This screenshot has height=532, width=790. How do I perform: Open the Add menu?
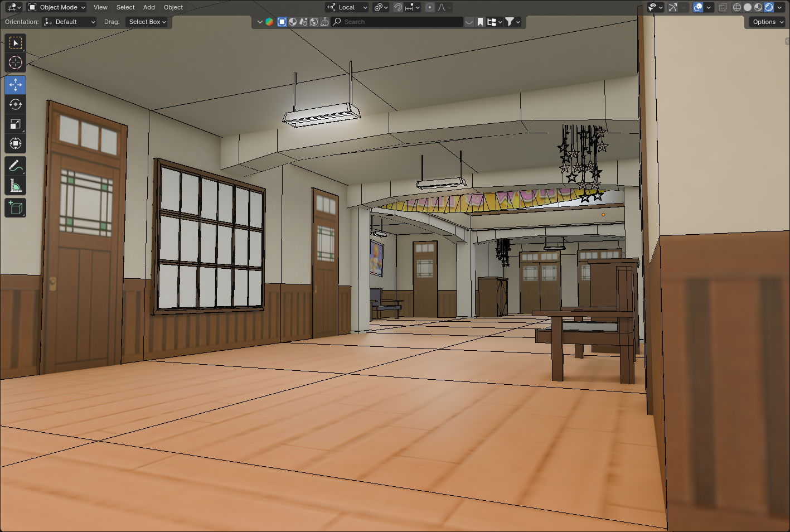[x=149, y=7]
